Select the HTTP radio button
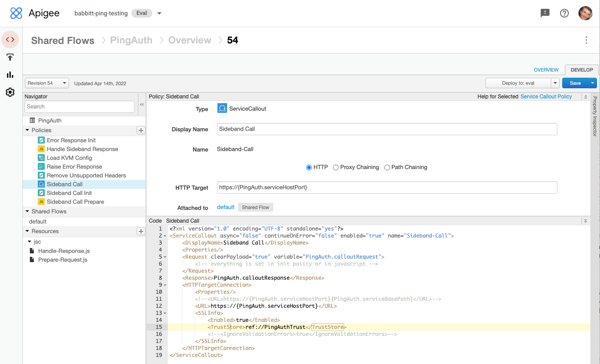The width and height of the screenshot is (600, 364). 309,167
